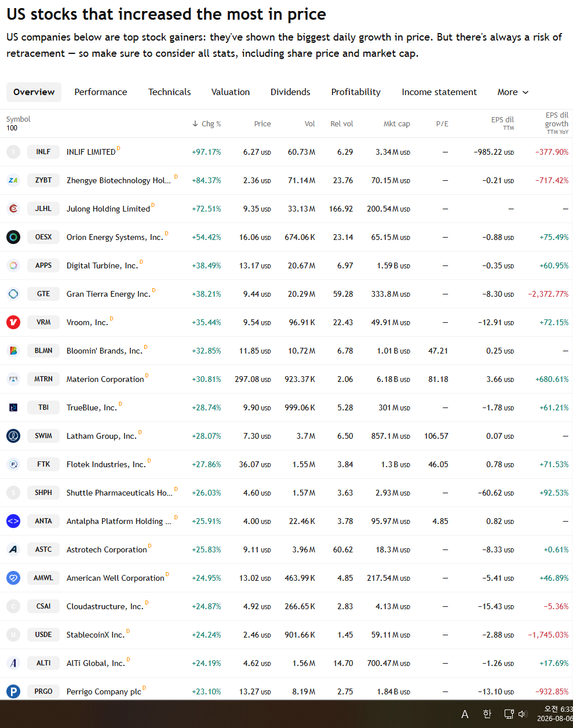Open the FTK ticker symbol link
573x728 pixels.
43,464
